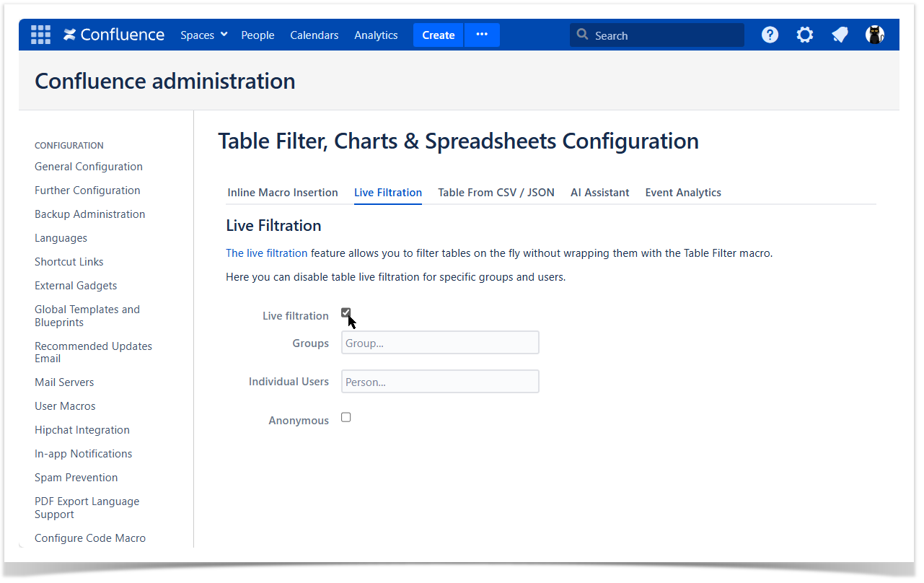Click the search magnifier icon
The height and width of the screenshot is (583, 924).
pos(583,35)
